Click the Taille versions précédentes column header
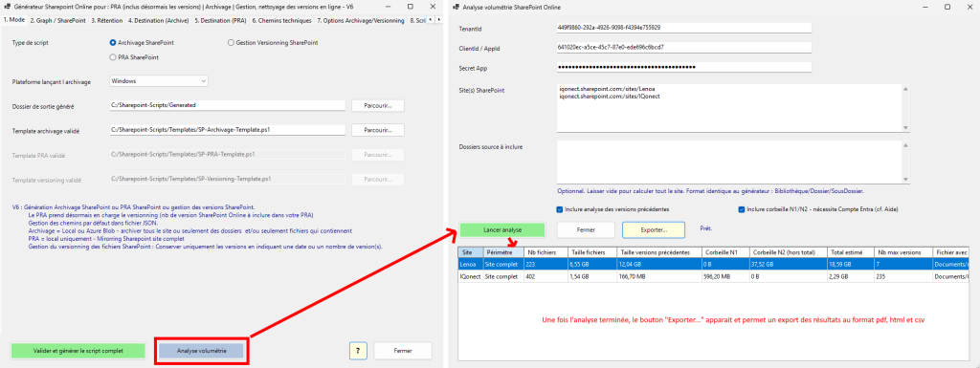This screenshot has width=980, height=368. [x=658, y=252]
